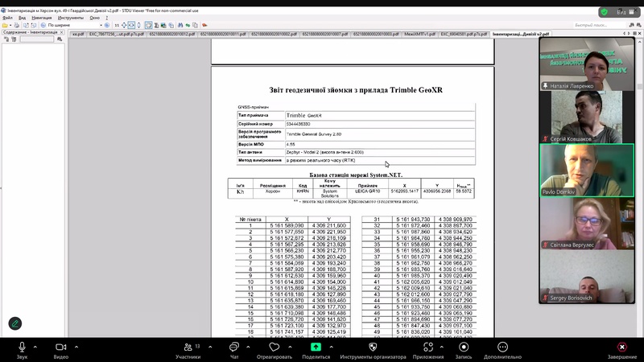Viewport: 644px width, 362px height.
Task: Open the Навигация menu
Action: (x=42, y=18)
